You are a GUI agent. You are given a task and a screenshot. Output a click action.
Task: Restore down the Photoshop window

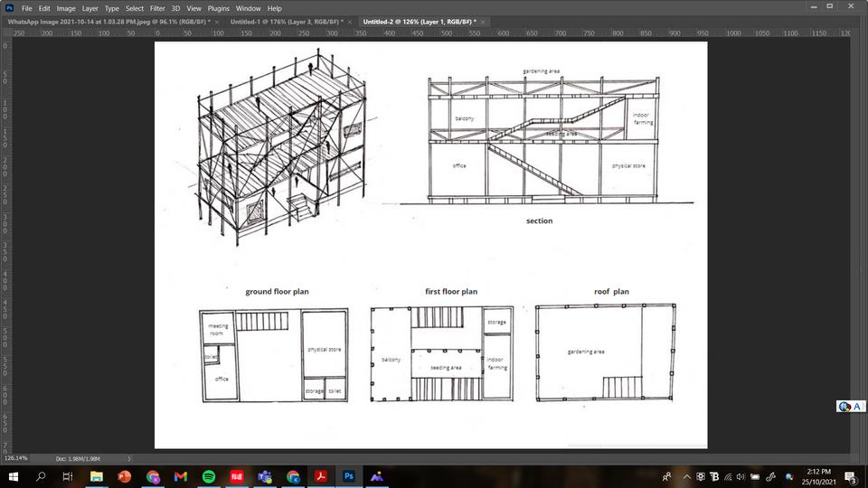point(829,6)
